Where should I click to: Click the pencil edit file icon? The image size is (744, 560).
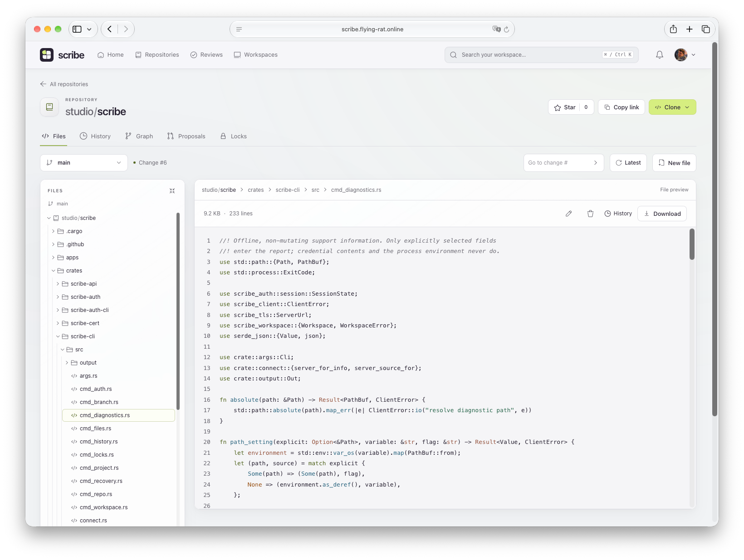569,214
